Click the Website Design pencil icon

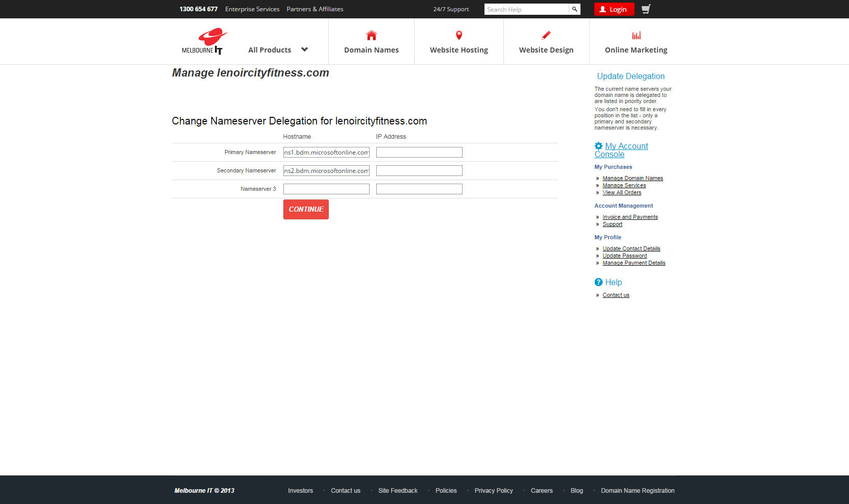click(546, 35)
